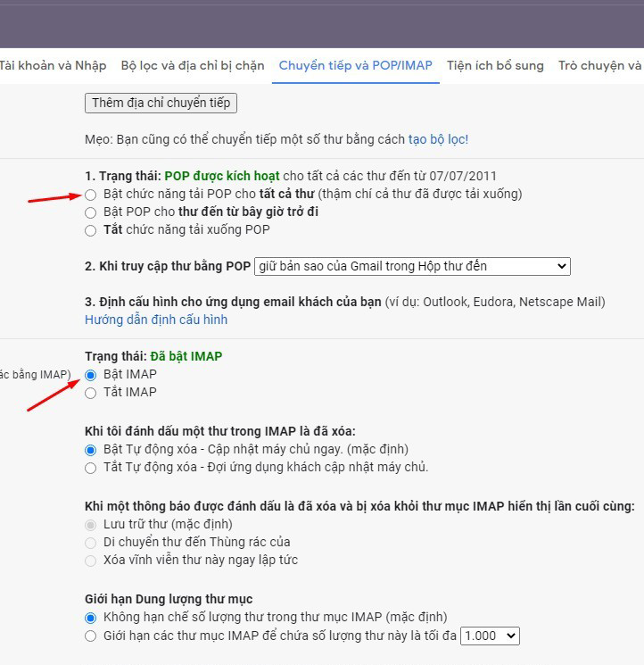The width and height of the screenshot is (644, 665).
Task: Open the Tài khoản và Nhập tab
Action: point(53,65)
